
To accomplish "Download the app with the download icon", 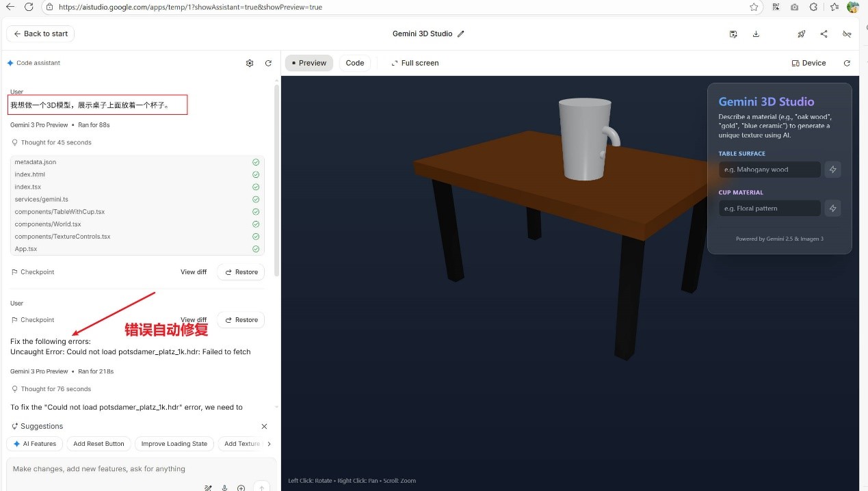I will point(756,34).
